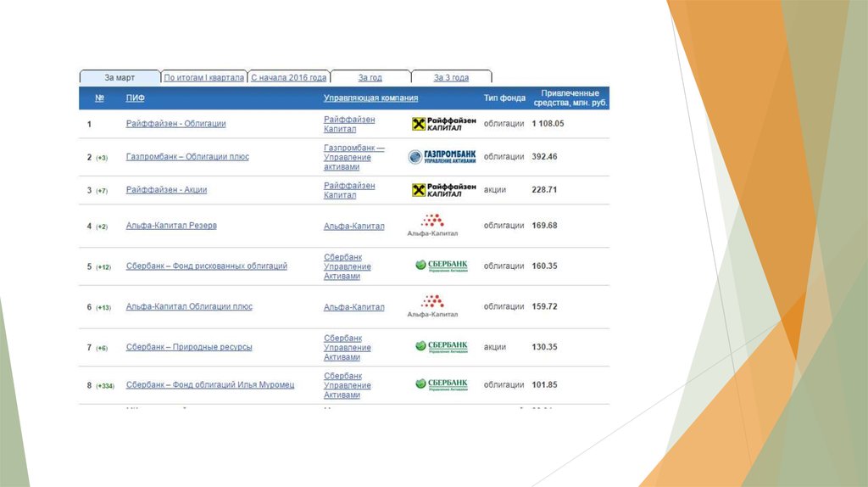Select the value 130.35
The width and height of the screenshot is (868, 487).
click(545, 347)
